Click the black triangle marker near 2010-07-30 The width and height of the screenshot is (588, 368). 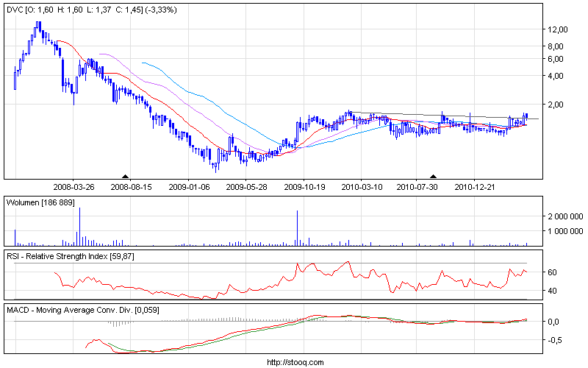tap(433, 177)
